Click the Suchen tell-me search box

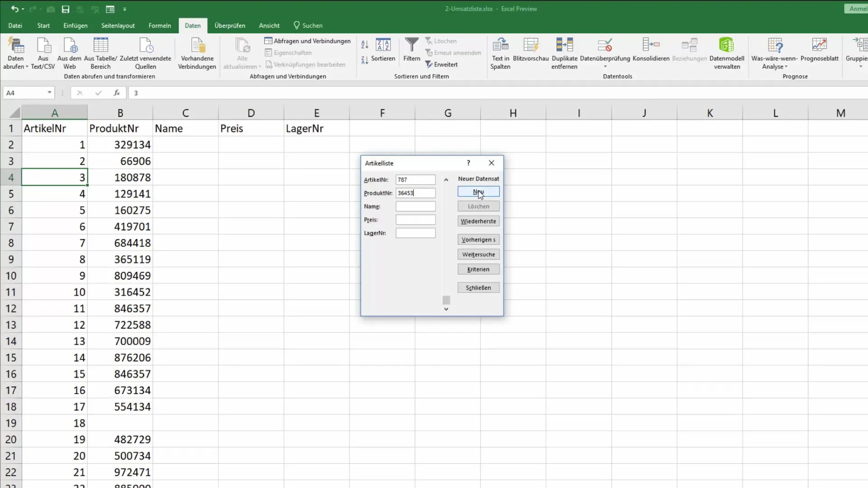click(x=308, y=25)
